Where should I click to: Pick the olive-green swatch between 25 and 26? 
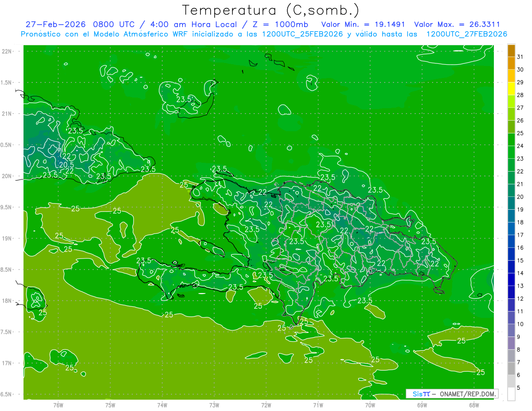click(511, 127)
